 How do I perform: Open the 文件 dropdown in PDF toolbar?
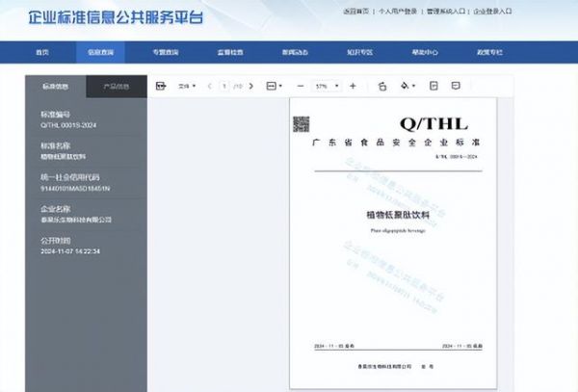187,87
